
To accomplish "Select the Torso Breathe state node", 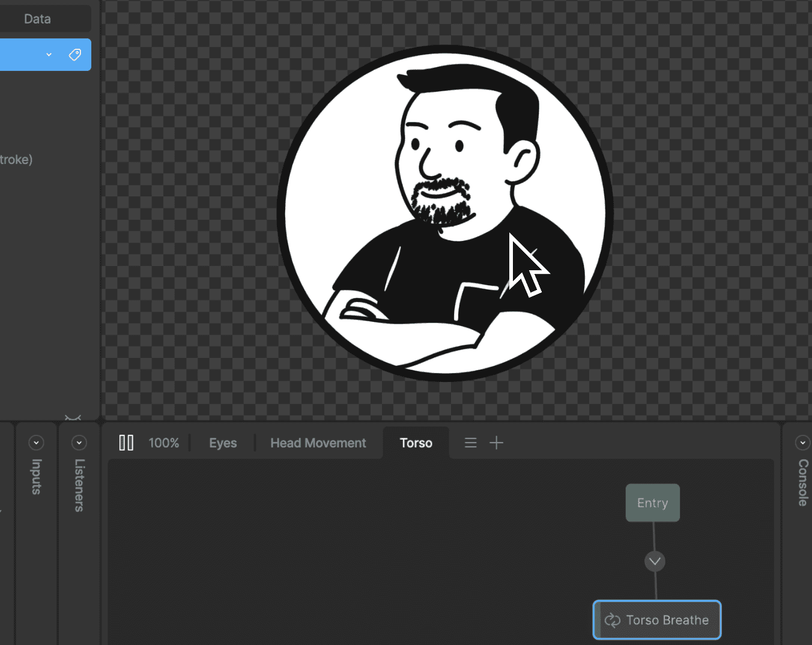I will tap(657, 620).
